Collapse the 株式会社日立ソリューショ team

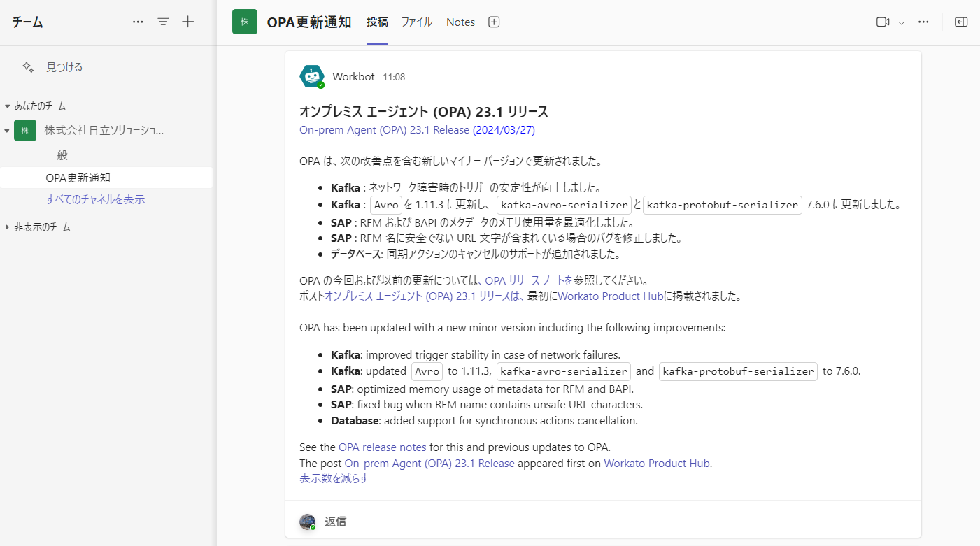click(x=8, y=130)
